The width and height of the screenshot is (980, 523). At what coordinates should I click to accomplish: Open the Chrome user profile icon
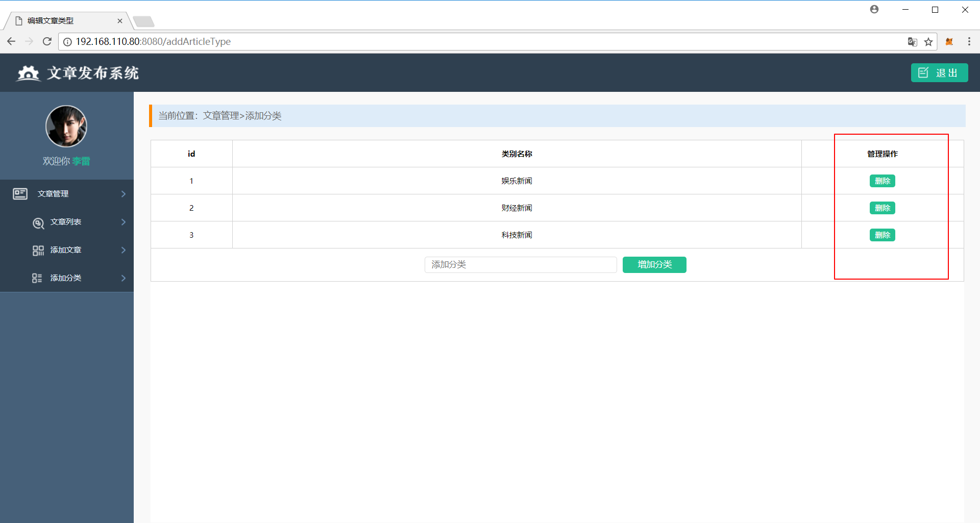[874, 10]
